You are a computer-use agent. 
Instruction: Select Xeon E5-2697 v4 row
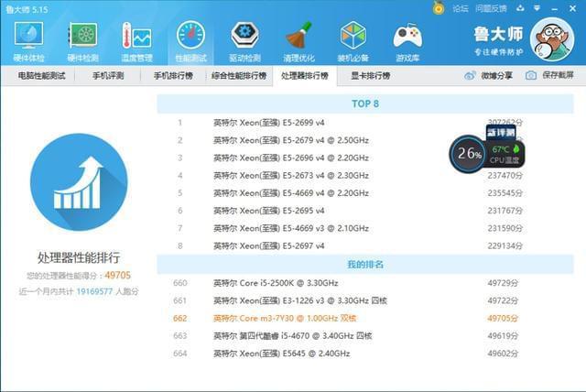(365, 245)
